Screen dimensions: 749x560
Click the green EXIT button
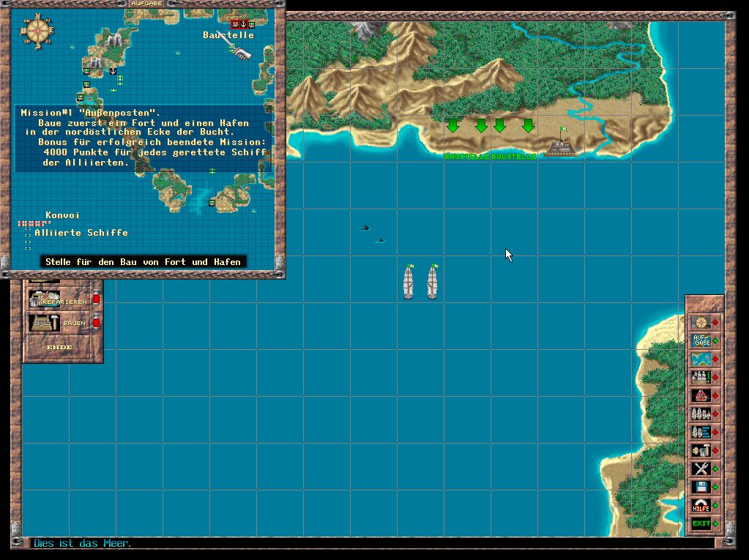pyautogui.click(x=701, y=523)
